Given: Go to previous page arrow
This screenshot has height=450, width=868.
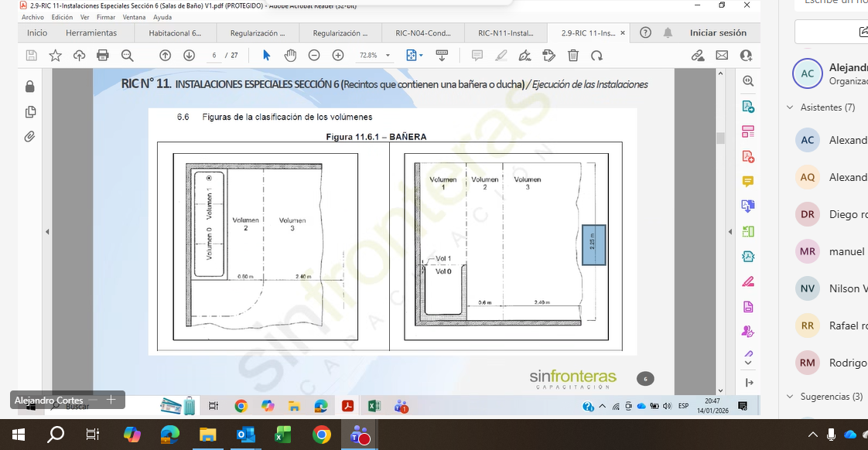Looking at the screenshot, I should (x=165, y=56).
